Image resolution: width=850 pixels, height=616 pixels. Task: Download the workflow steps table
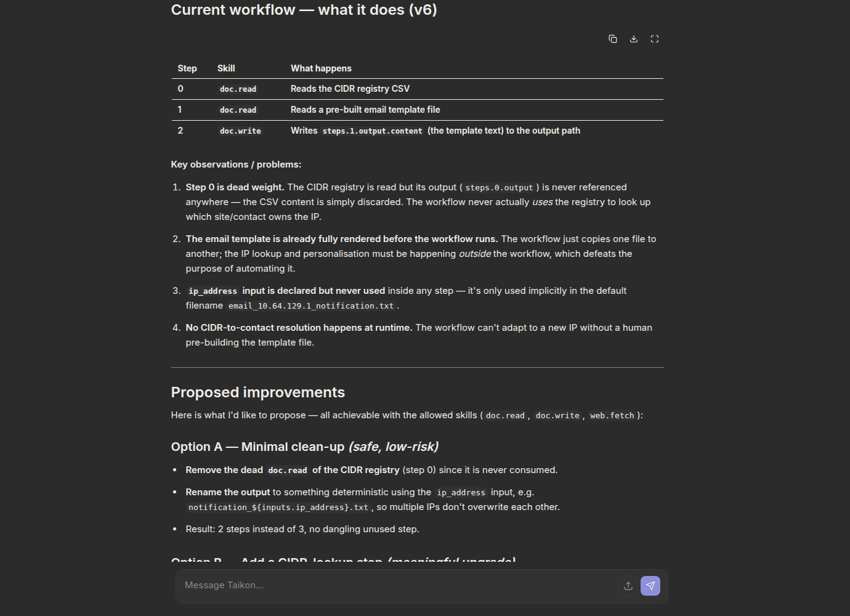click(x=634, y=39)
